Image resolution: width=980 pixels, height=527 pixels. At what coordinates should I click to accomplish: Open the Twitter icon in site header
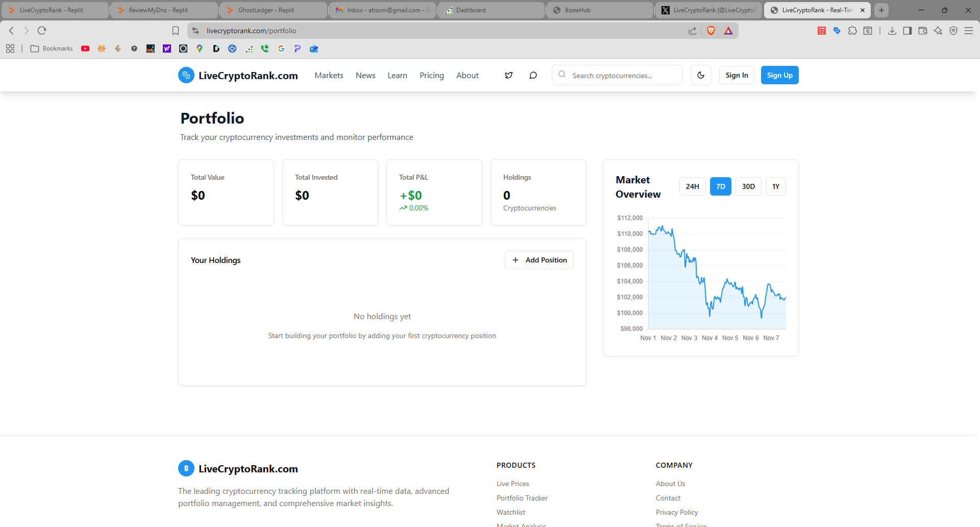tap(508, 75)
